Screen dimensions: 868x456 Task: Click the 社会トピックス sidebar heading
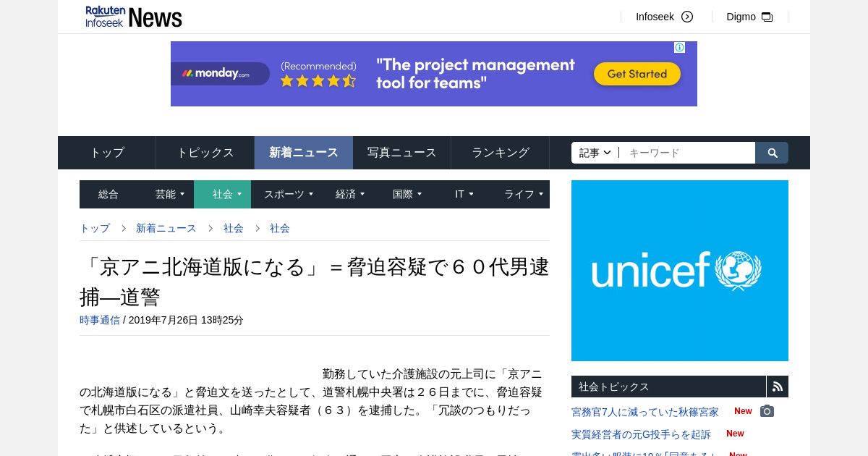[x=614, y=387]
